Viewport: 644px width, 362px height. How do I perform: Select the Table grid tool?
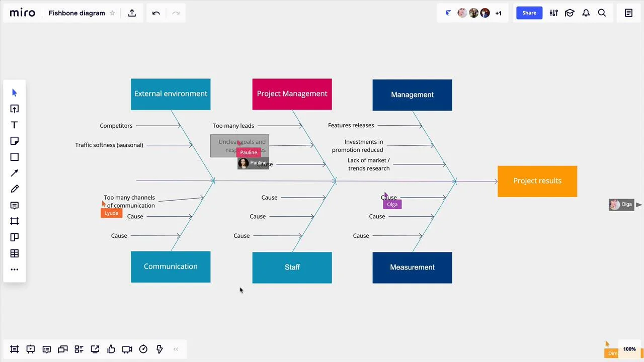(15, 254)
